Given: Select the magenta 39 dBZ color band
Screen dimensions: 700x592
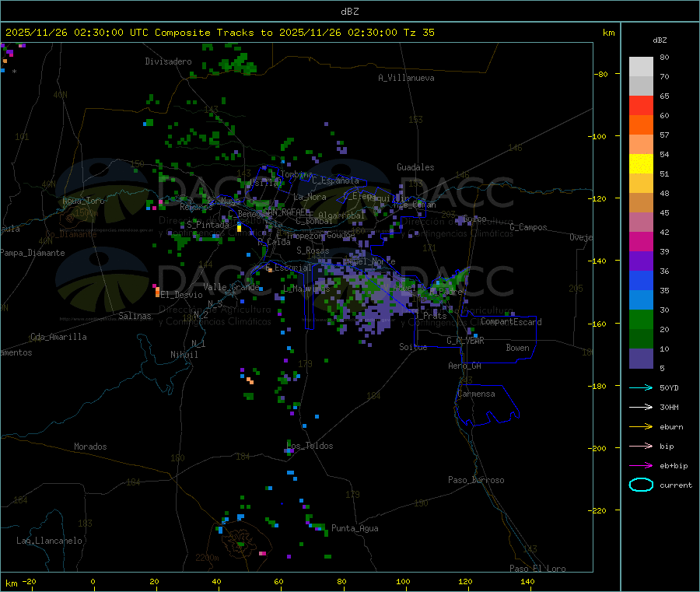Looking at the screenshot, I should (x=641, y=241).
